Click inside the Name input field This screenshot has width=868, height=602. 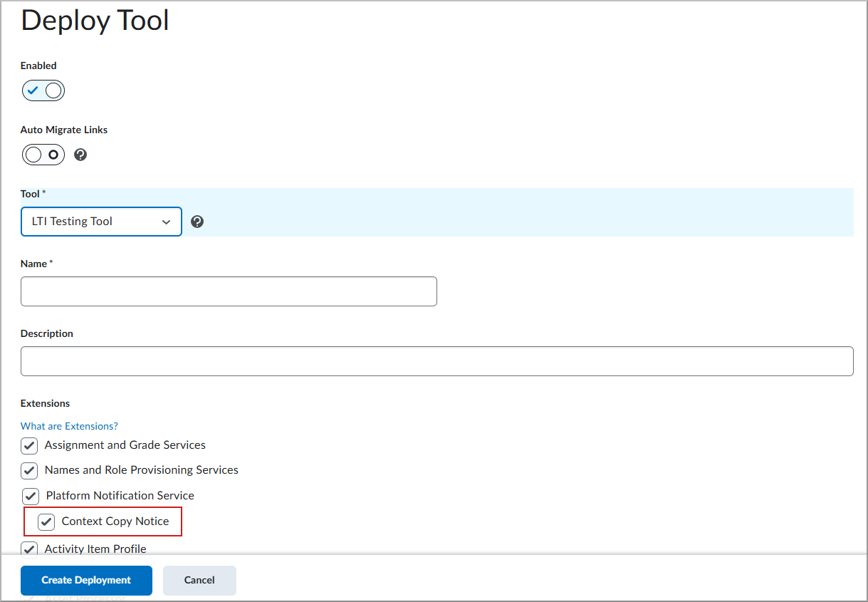pyautogui.click(x=228, y=291)
